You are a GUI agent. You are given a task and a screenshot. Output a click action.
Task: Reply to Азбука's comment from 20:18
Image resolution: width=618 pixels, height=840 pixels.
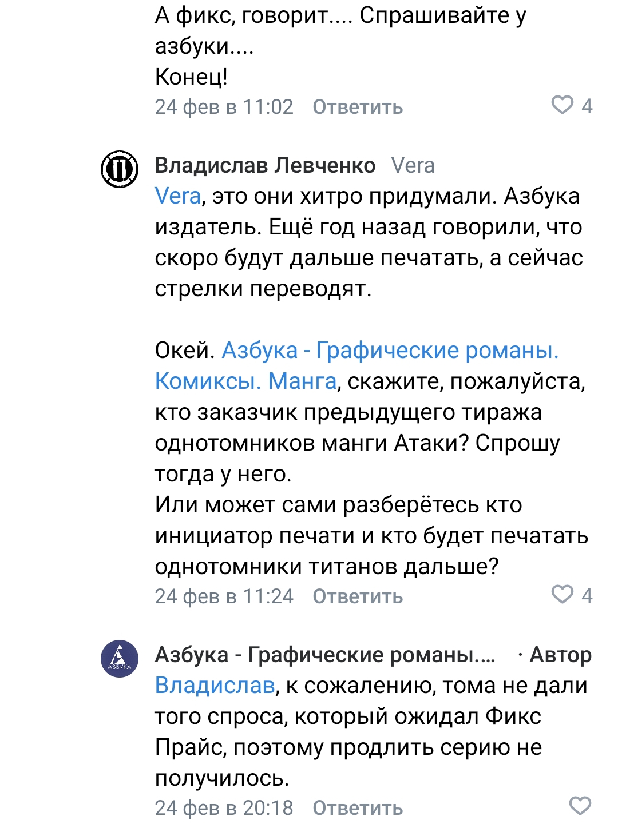click(x=358, y=808)
